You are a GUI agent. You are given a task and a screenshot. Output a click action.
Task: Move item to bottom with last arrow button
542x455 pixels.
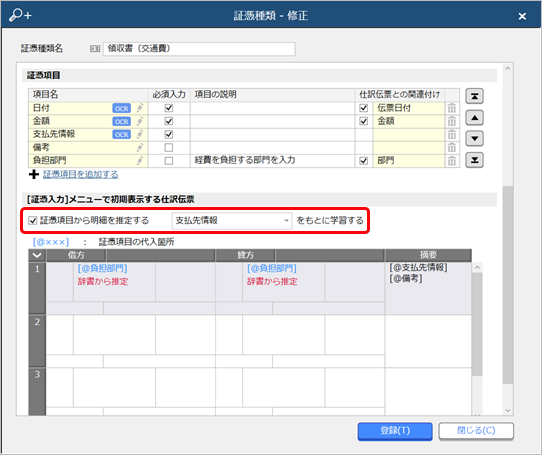[474, 160]
